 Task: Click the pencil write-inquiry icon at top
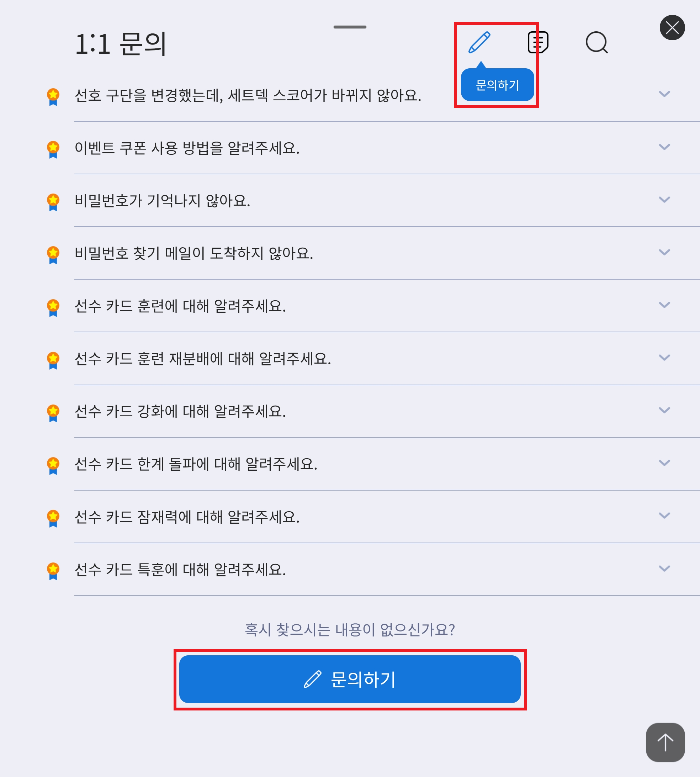(479, 42)
